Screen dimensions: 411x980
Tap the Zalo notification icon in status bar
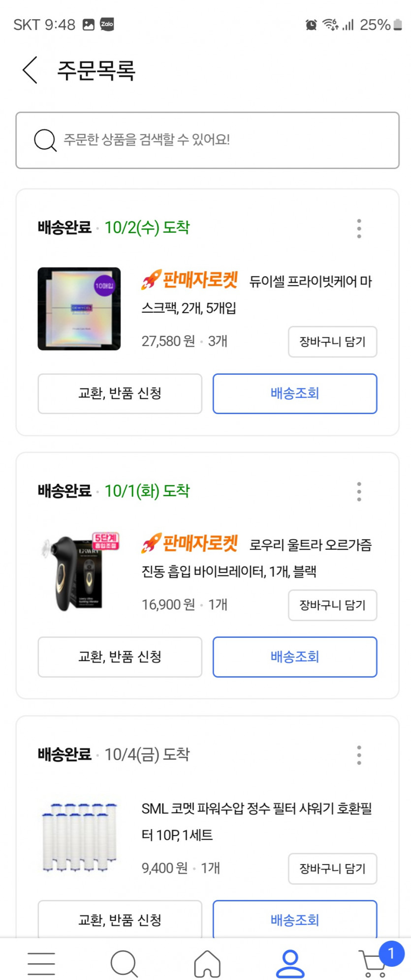pos(107,24)
